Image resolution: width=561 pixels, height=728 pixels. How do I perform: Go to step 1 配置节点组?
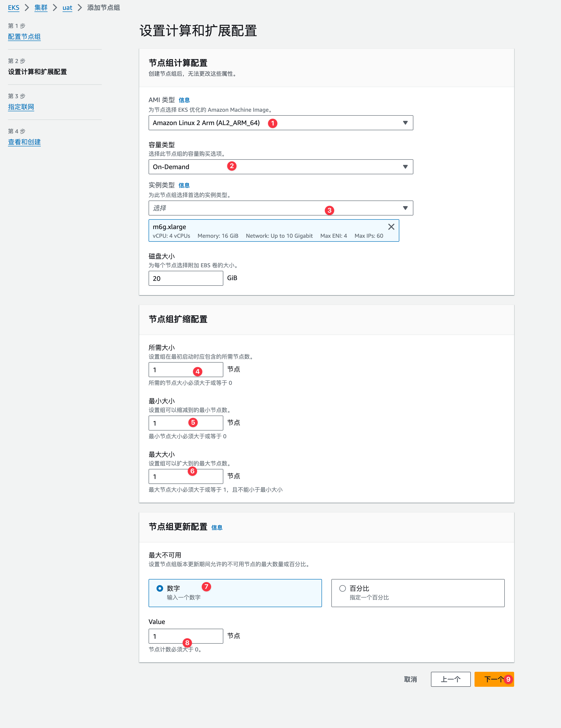24,37
